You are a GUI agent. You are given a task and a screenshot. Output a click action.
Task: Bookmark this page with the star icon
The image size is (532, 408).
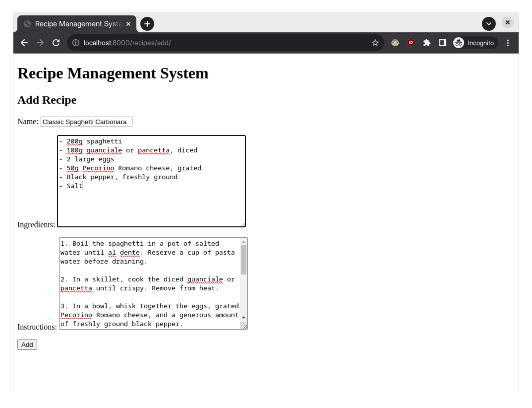point(375,43)
